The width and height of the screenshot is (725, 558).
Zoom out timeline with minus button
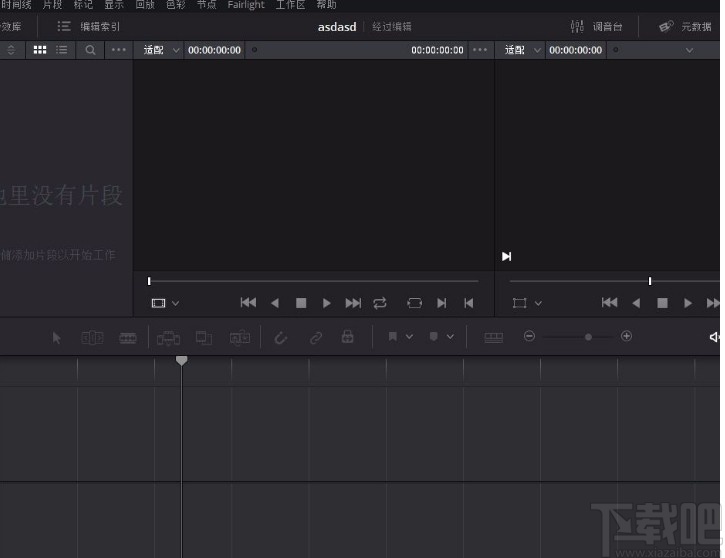pyautogui.click(x=529, y=336)
